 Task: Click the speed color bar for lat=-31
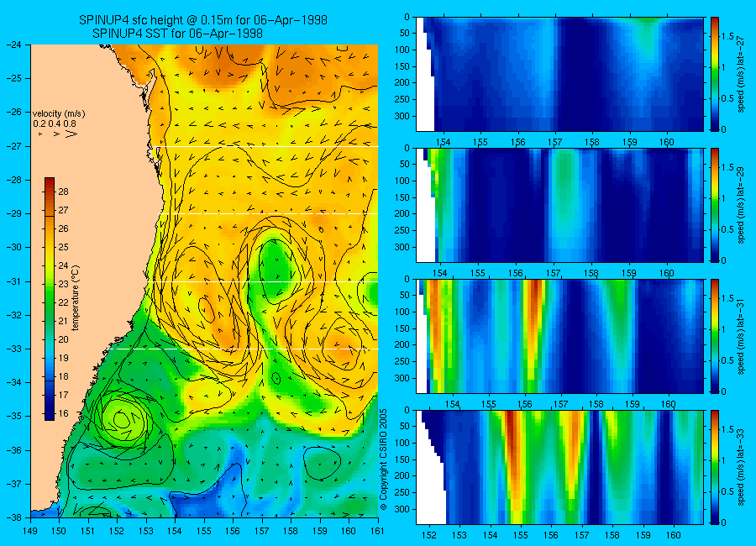(714, 336)
